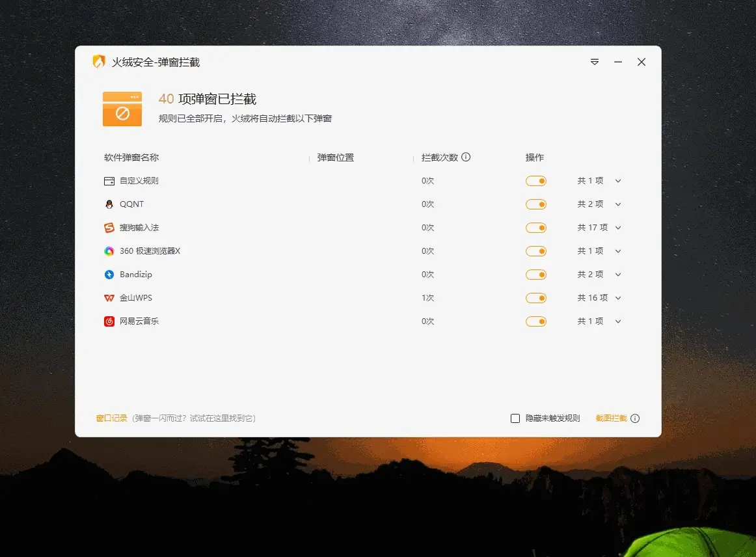This screenshot has width=756, height=557.
Task: Click the QQNT penguin icon
Action: [109, 204]
